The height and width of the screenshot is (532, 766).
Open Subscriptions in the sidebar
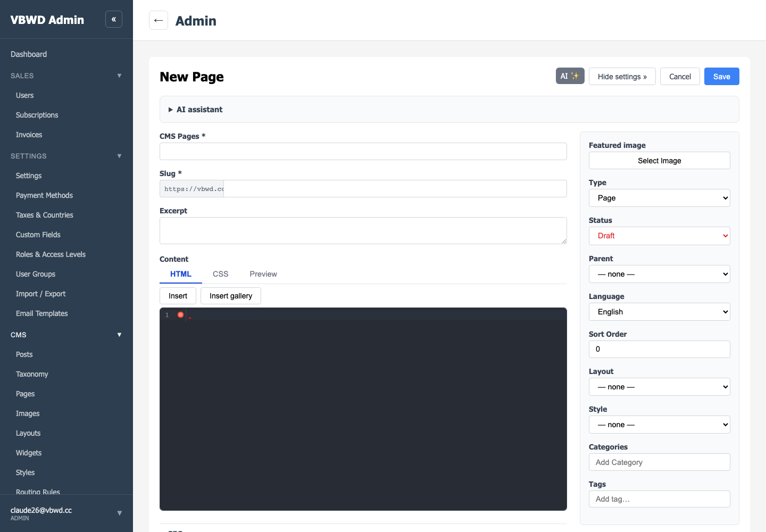coord(37,115)
